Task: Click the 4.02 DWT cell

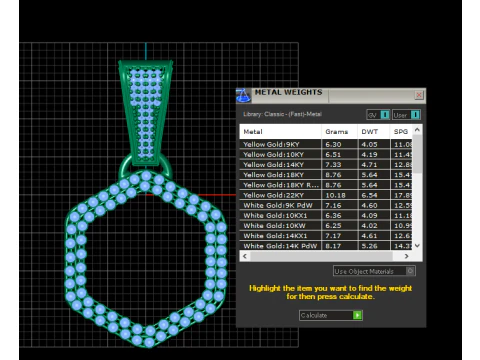Action: (x=374, y=226)
